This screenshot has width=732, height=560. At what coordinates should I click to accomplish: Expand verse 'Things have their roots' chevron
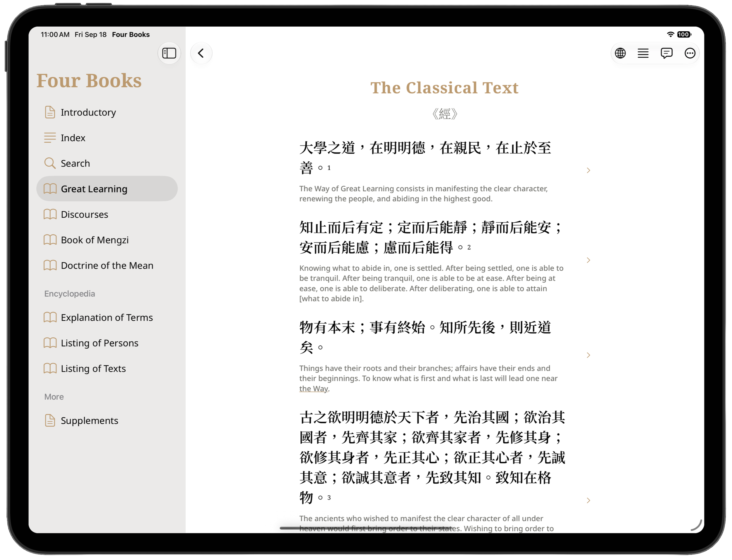pos(589,355)
